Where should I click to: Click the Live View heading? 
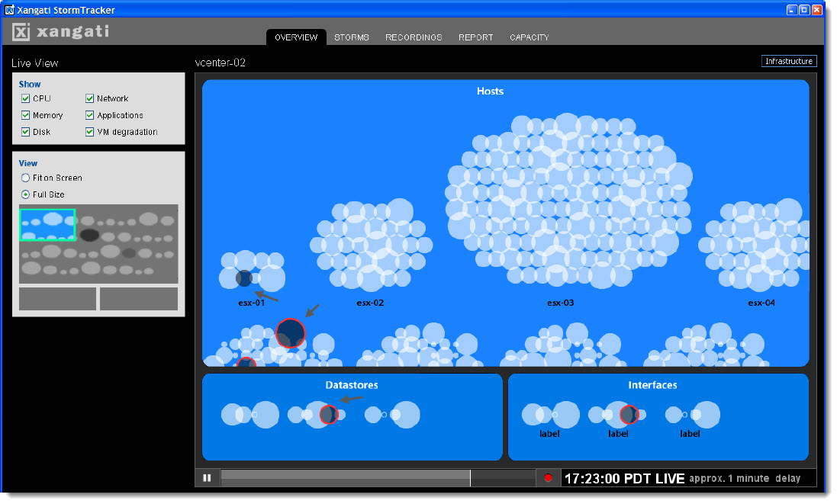[x=34, y=63]
